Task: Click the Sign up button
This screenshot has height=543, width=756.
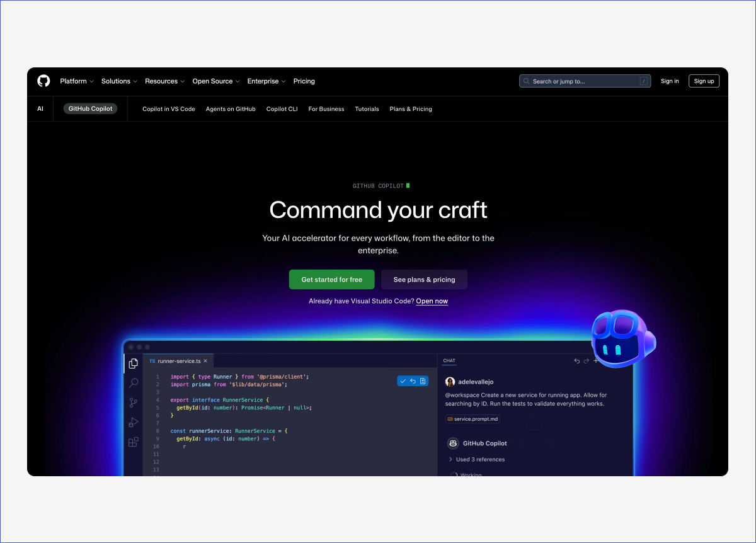Action: [x=704, y=81]
